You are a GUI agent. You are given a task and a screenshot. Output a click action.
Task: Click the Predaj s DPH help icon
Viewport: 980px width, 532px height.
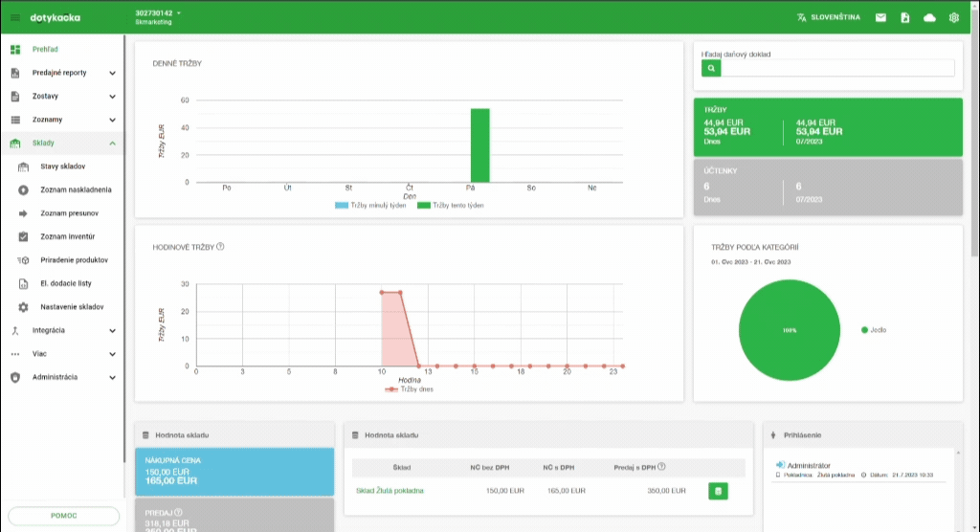point(661,466)
